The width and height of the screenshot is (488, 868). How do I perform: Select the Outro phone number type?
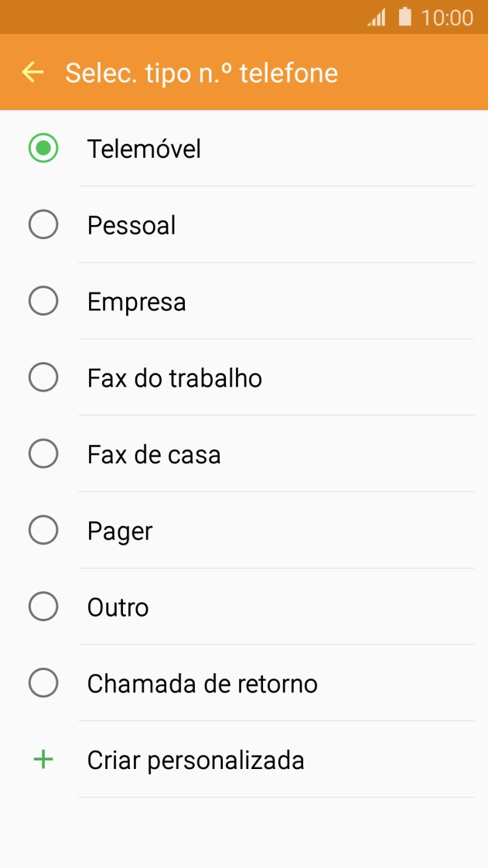click(43, 607)
